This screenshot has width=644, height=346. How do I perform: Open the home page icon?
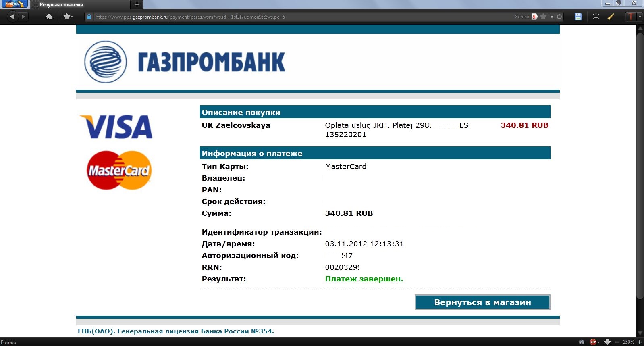click(49, 17)
